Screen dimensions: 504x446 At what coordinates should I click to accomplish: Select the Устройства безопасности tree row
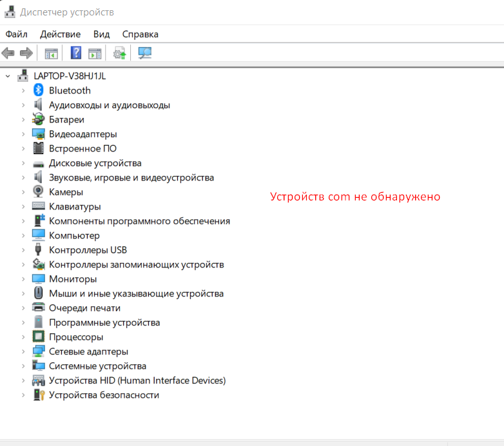104,395
